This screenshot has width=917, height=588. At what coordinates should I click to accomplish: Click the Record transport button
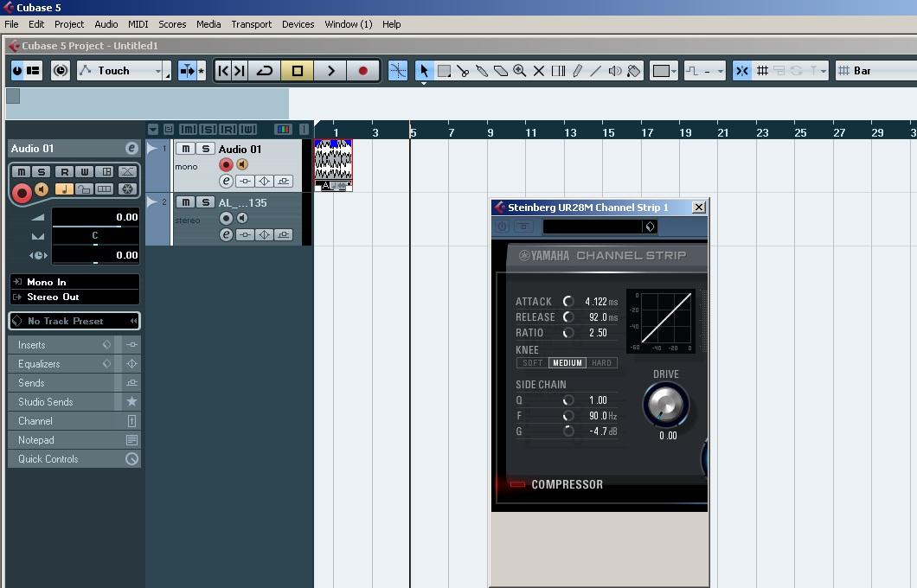click(362, 71)
